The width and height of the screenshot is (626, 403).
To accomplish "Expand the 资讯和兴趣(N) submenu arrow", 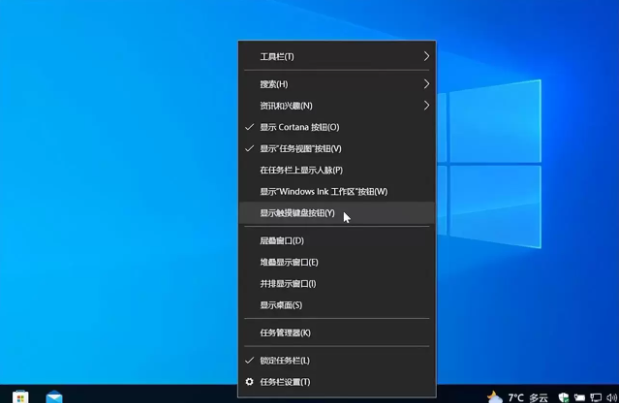I will tap(426, 105).
